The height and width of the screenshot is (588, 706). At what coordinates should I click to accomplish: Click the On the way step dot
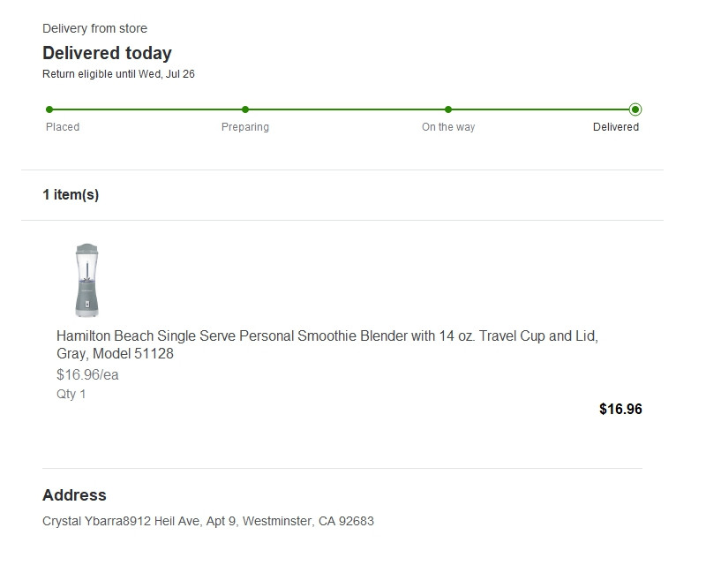pos(448,109)
